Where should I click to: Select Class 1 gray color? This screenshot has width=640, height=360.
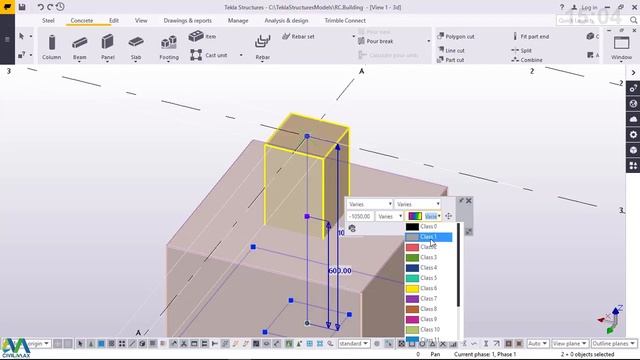tap(429, 237)
